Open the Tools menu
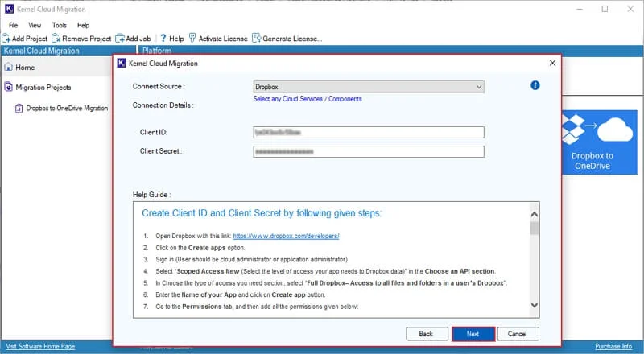This screenshot has height=354, width=644. coord(59,25)
